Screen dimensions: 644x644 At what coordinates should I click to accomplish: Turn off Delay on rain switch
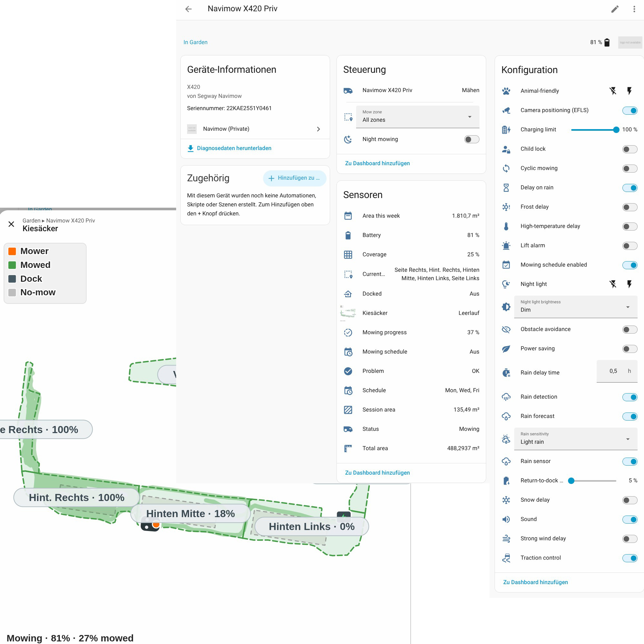coord(630,188)
